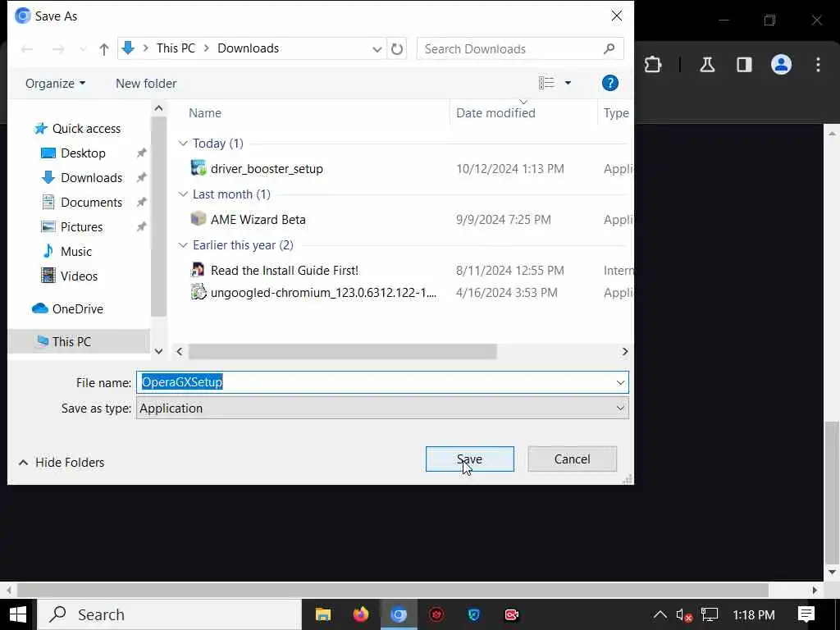Click the Save button
840x630 pixels.
point(470,459)
